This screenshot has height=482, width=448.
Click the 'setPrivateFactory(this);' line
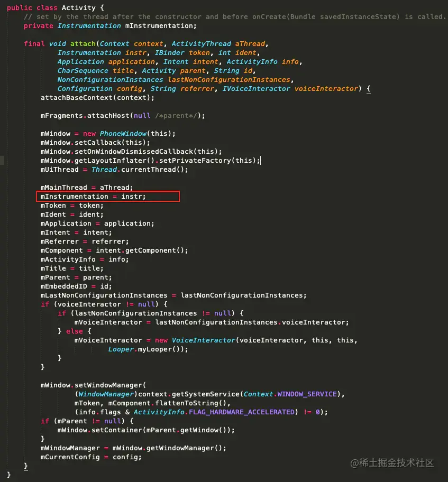[150, 161]
